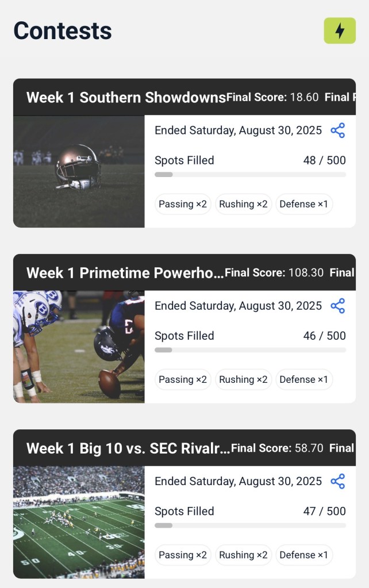Select the Passing ×2 multiplier on Big 10 card
Viewport: 369px width, 588px height.
coord(182,555)
